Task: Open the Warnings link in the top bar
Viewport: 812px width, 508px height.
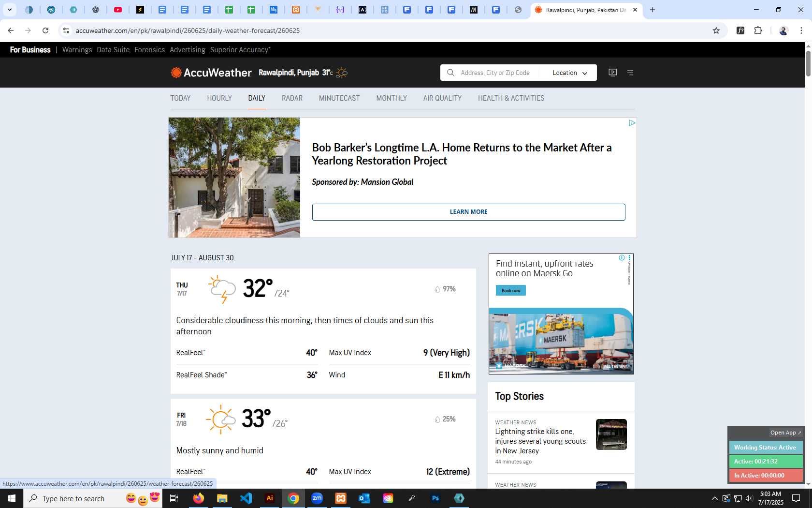Action: (x=77, y=50)
